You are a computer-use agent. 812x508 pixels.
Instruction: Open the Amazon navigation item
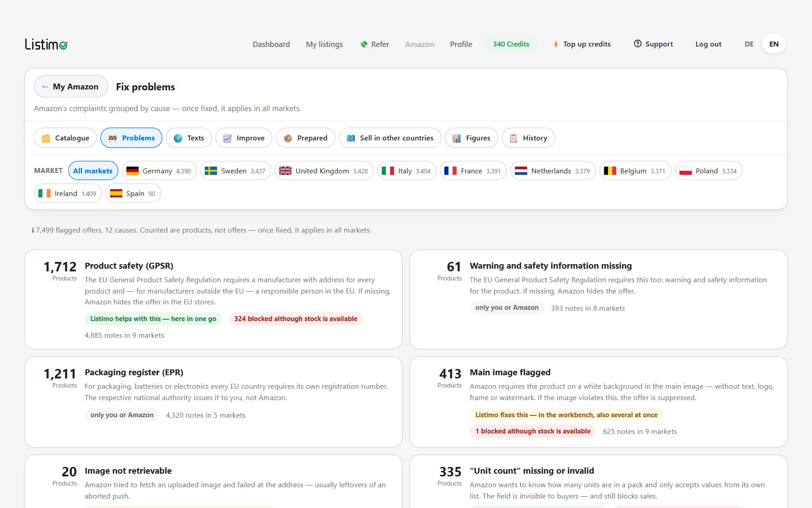(420, 44)
